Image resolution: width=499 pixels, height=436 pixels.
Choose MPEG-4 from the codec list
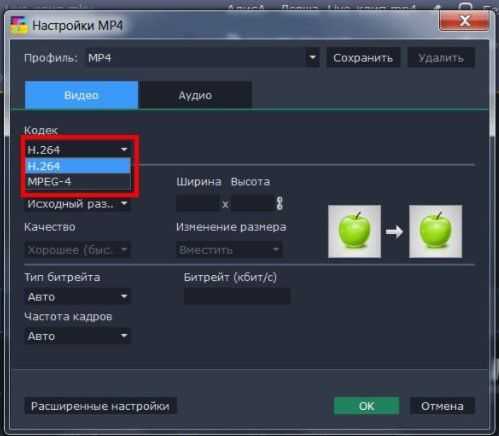click(78, 182)
